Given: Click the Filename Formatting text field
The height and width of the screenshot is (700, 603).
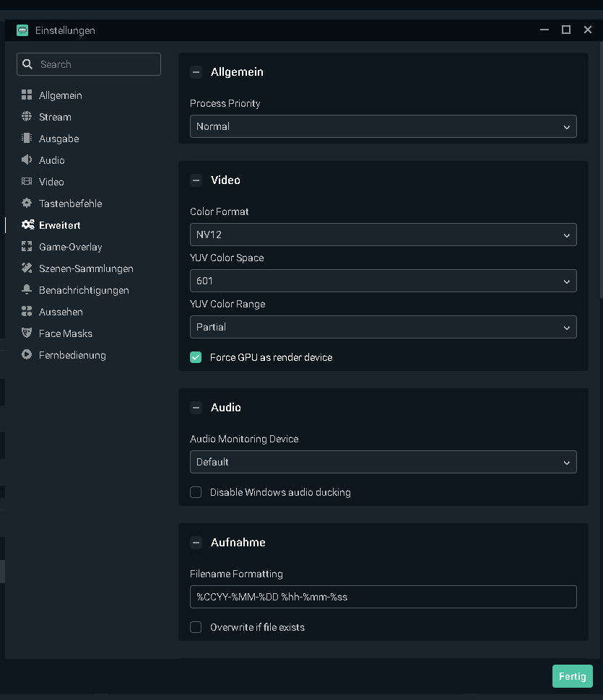Looking at the screenshot, I should [383, 597].
